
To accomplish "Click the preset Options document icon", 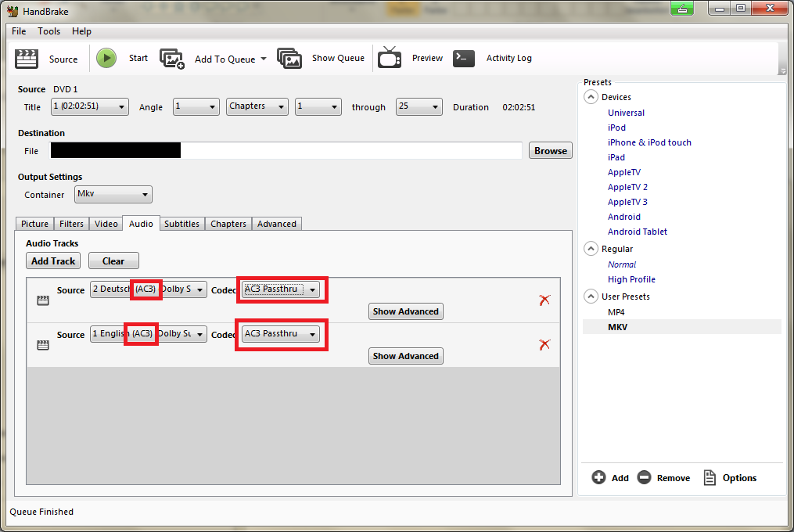I will coord(710,477).
